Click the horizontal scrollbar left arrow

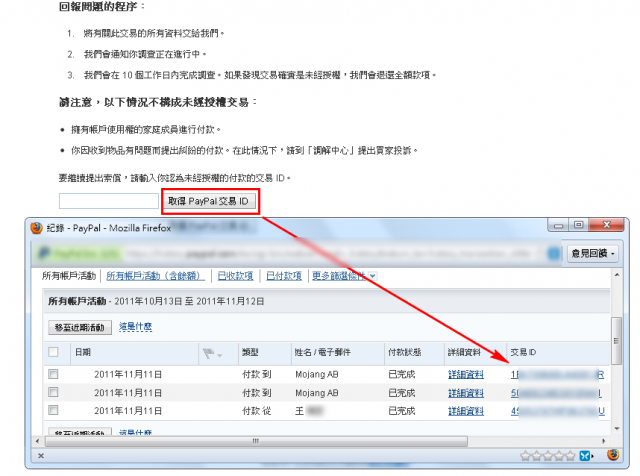click(x=38, y=441)
